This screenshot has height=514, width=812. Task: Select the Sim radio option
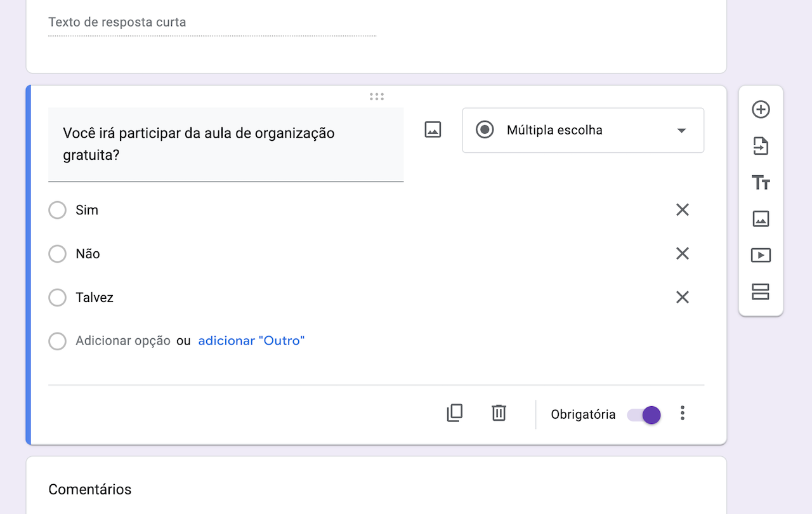pos(57,210)
